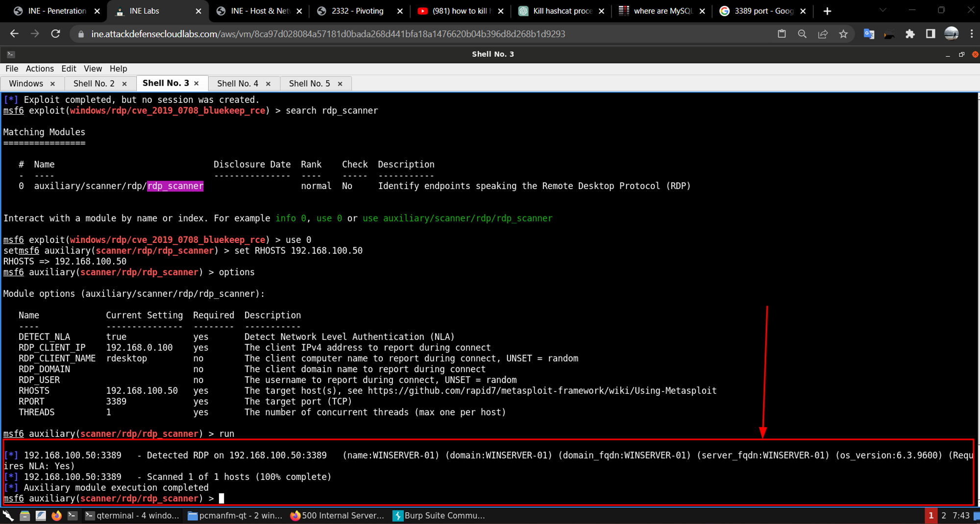Share this page via share icon
The width and height of the screenshot is (980, 524).
tap(823, 34)
